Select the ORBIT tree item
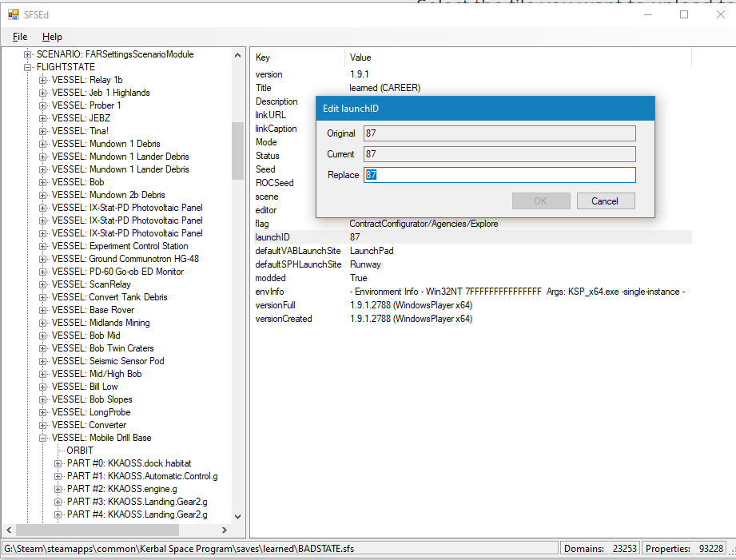 pyautogui.click(x=80, y=451)
